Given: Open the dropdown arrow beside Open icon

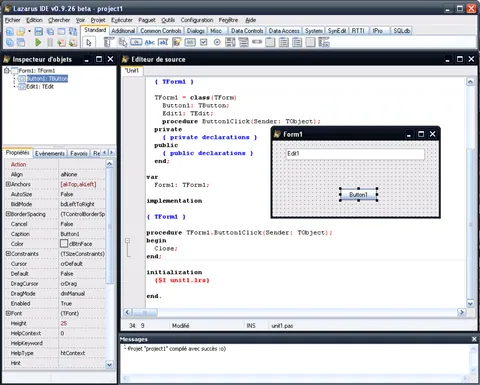Looking at the screenshot, I should click(29, 31).
